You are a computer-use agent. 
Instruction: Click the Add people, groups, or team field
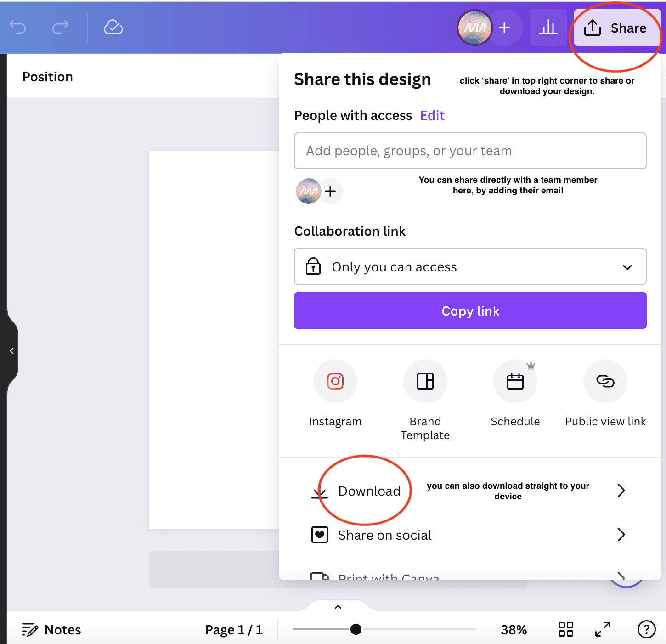[x=469, y=151]
